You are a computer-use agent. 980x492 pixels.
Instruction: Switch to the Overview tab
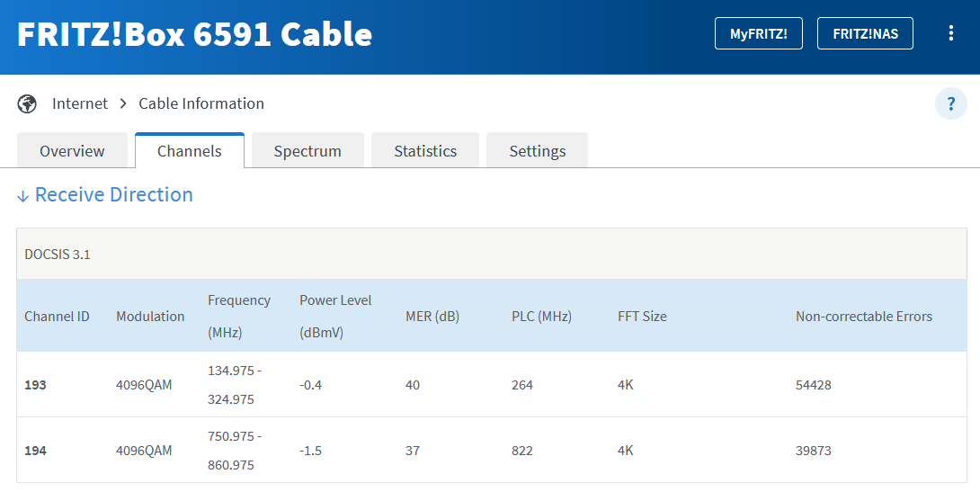tap(72, 151)
